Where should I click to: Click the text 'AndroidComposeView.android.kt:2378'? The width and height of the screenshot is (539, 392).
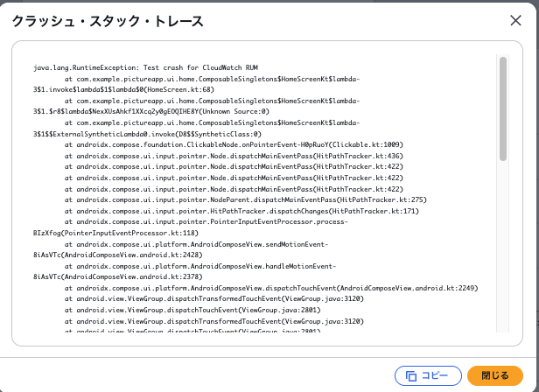click(x=131, y=276)
